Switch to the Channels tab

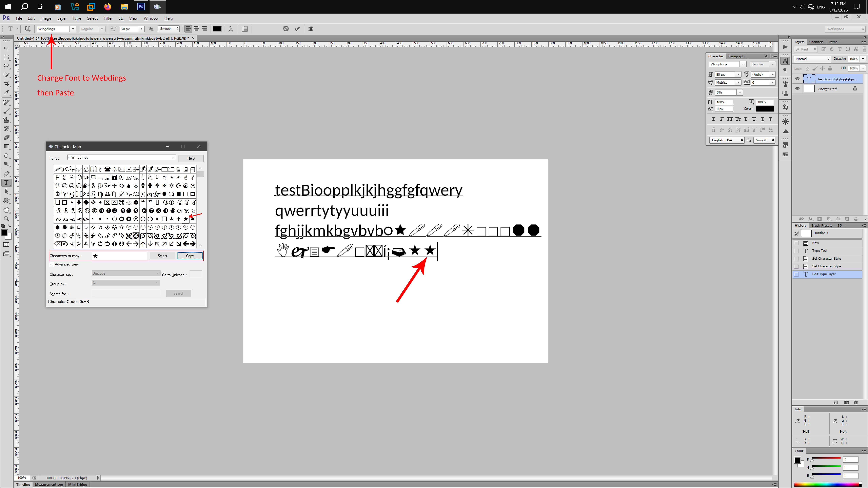[x=816, y=42]
